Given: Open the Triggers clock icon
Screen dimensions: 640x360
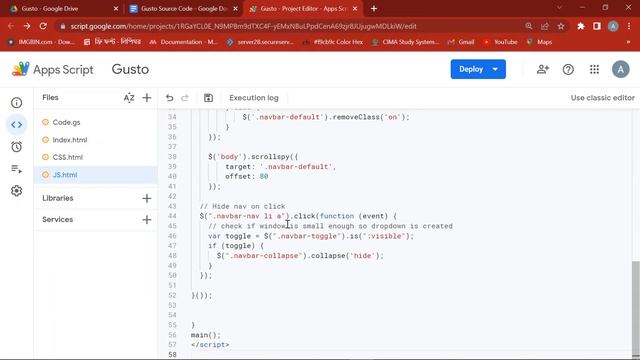Looking at the screenshot, I should pos(16,147).
